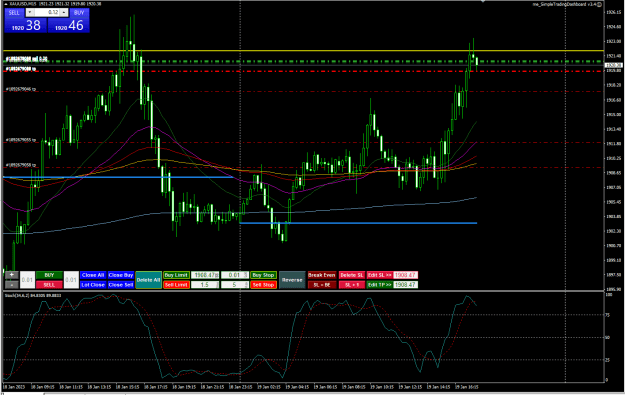
Task: Toggle one-click trading triangle beside chart symbol title
Action: (x=6, y=4)
